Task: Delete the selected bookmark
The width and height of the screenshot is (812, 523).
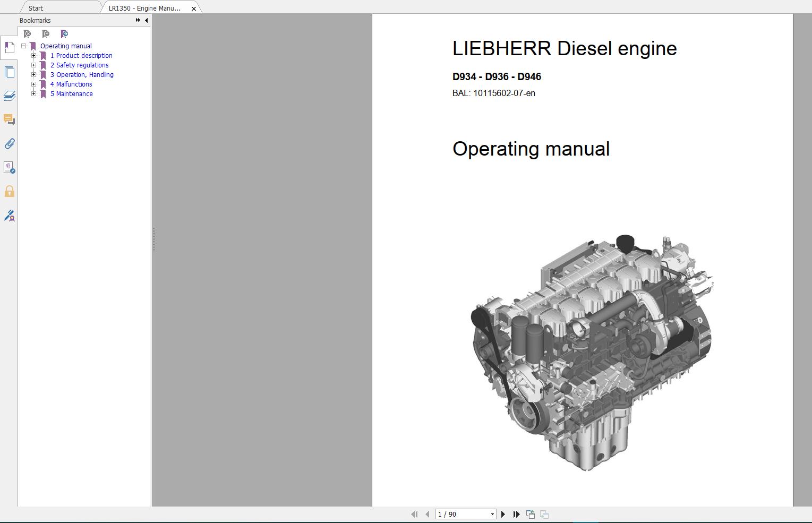Action: pyautogui.click(x=27, y=33)
